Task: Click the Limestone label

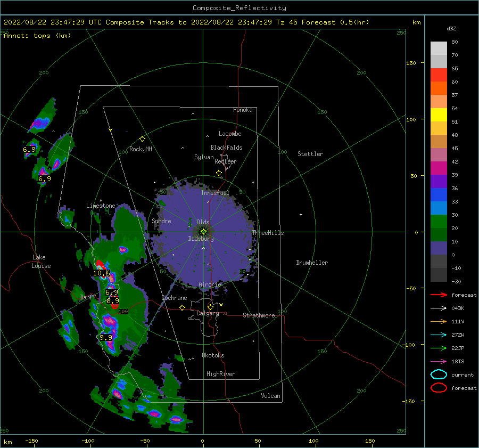Action: pyautogui.click(x=101, y=206)
